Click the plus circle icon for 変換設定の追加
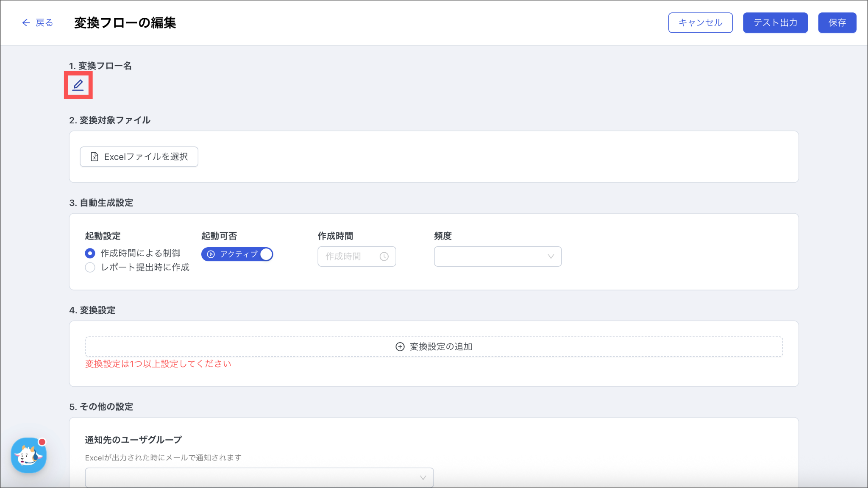 [400, 347]
